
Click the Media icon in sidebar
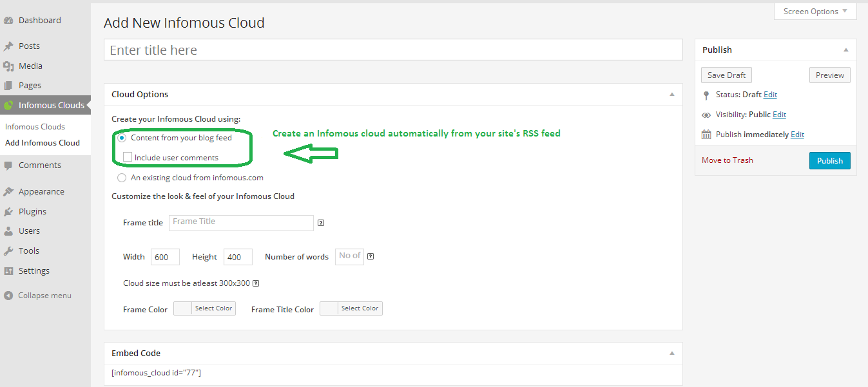(8, 66)
